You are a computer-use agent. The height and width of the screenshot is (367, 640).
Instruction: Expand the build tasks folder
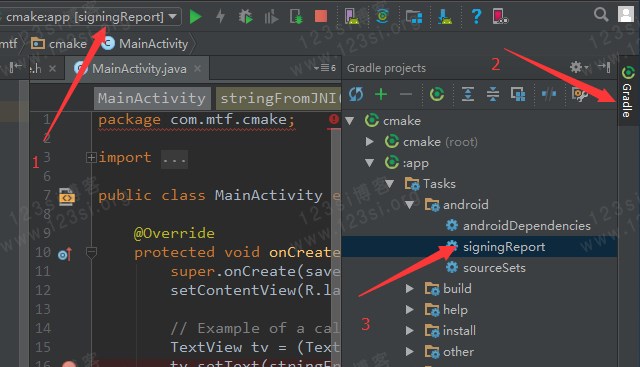[x=409, y=289]
